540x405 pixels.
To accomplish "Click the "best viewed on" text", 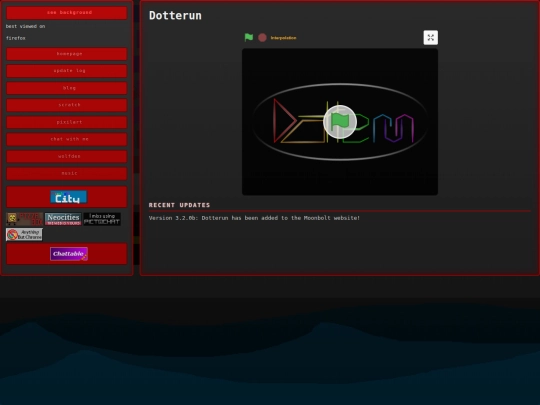I will [25, 27].
